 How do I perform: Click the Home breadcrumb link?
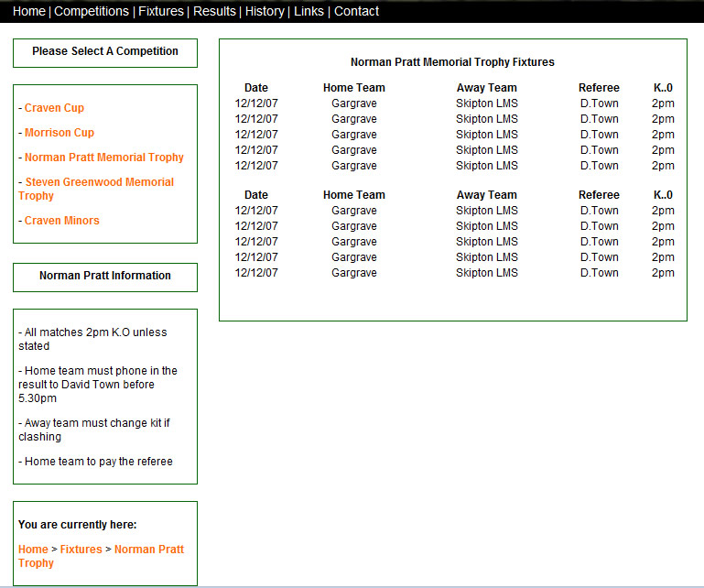pos(33,550)
